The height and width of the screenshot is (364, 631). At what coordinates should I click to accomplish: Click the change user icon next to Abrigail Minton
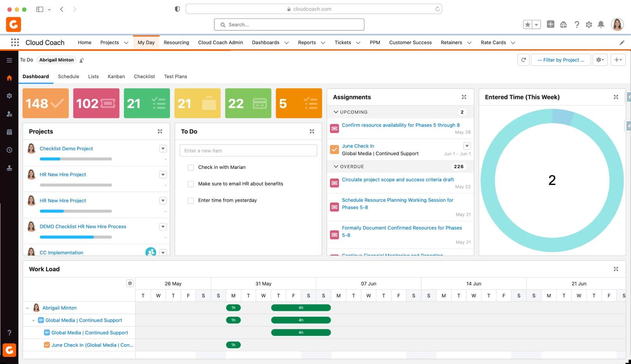tap(82, 60)
